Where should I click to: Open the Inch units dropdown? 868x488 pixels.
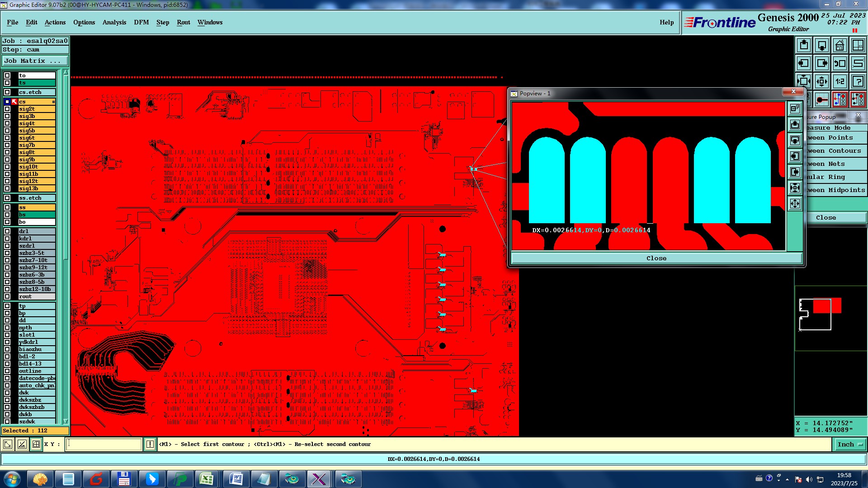[849, 445]
